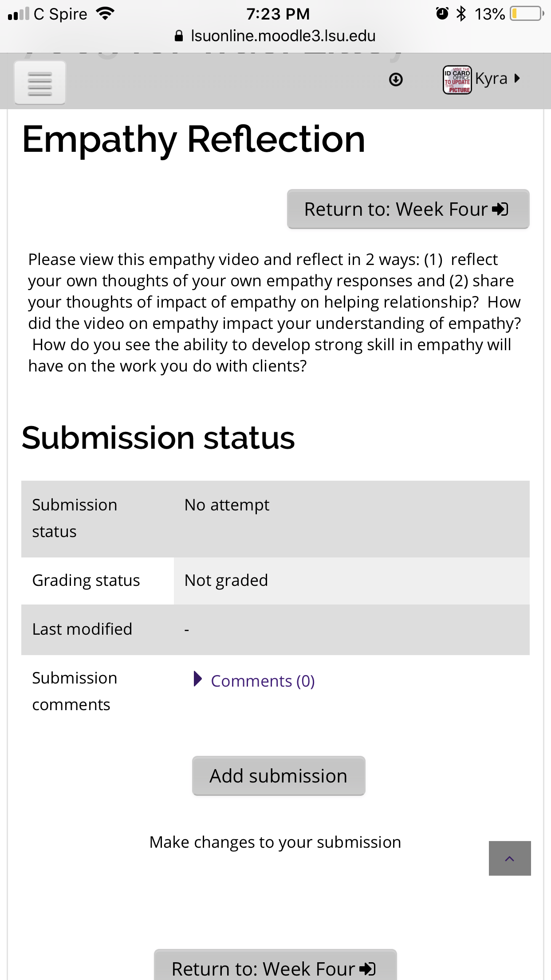Click the circled down-arrow icon in header

coord(396,79)
